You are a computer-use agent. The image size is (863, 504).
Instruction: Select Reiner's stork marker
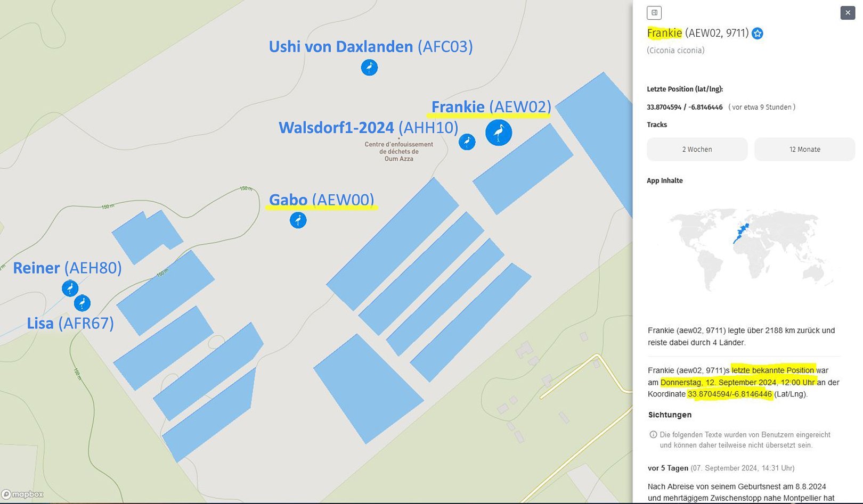coord(70,288)
